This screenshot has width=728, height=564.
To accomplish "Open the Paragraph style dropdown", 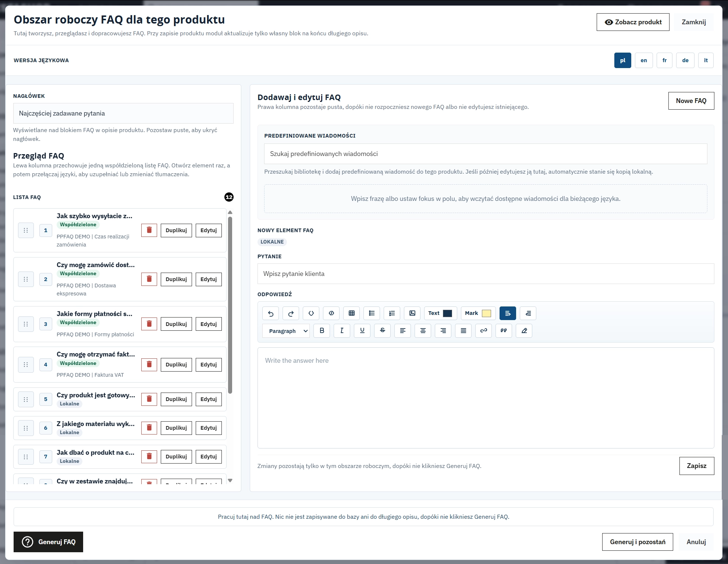I will 286,330.
